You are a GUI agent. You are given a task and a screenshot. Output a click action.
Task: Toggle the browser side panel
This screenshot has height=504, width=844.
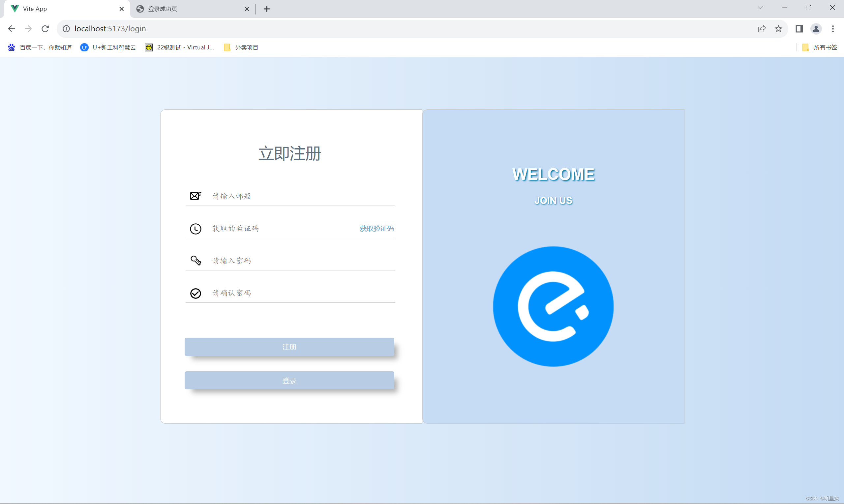point(799,29)
